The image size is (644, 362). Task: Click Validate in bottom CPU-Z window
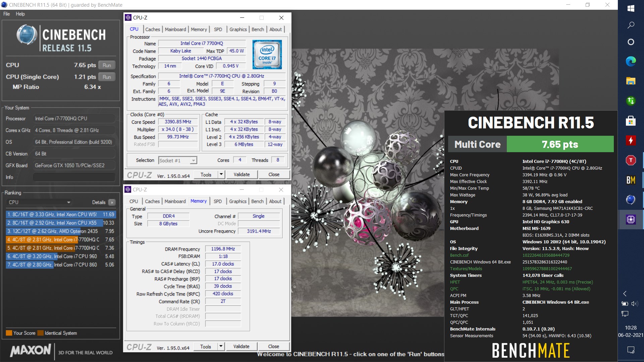[241, 346]
